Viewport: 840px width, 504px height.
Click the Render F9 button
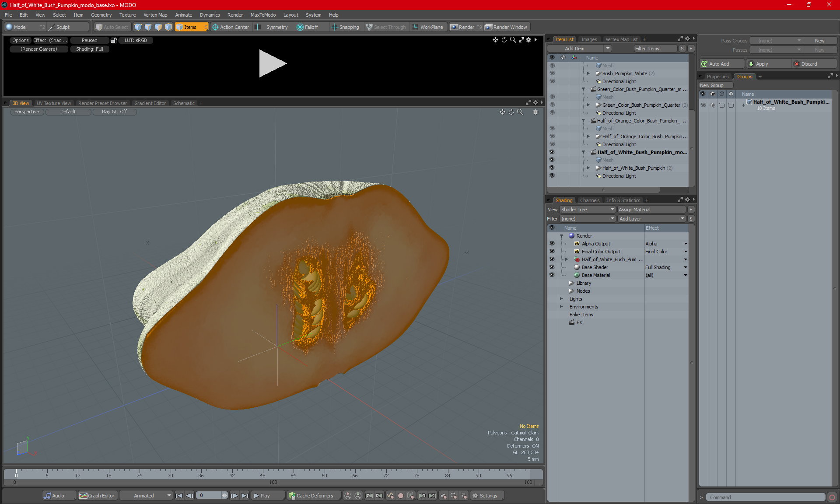(466, 27)
